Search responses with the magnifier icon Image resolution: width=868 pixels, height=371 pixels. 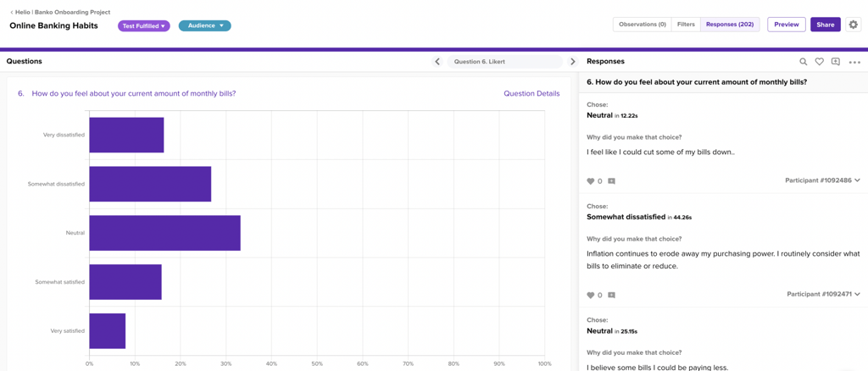point(804,62)
